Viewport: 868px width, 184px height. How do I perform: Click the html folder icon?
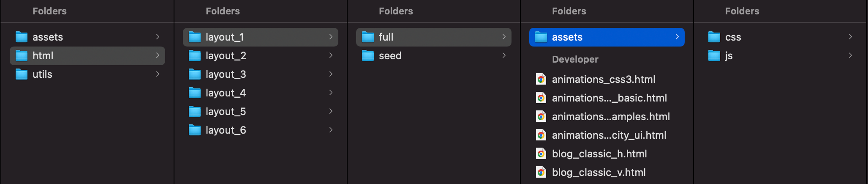(22, 56)
